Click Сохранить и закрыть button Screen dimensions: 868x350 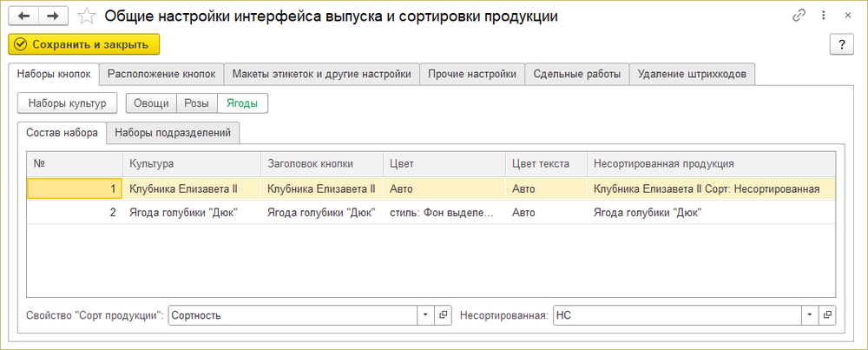point(84,44)
